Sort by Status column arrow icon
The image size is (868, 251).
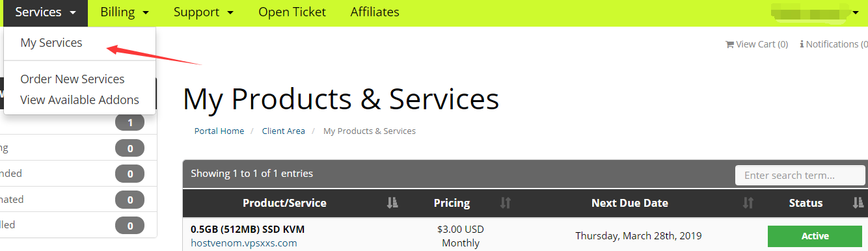858,203
